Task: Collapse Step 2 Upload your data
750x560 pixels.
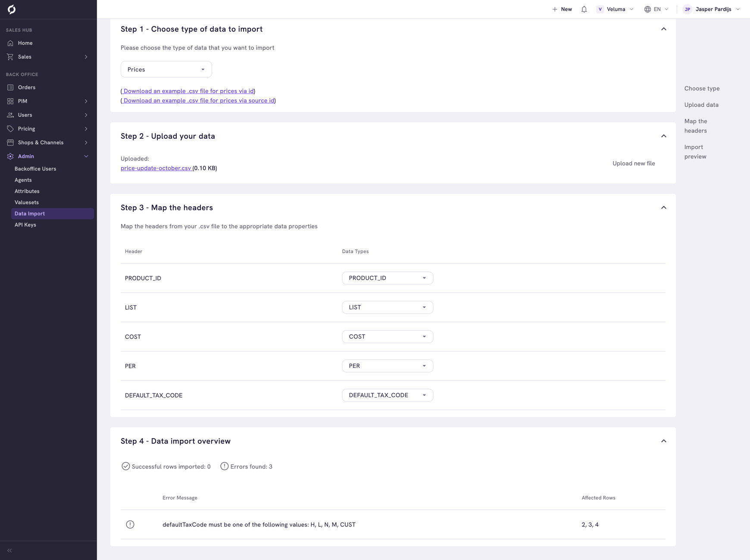Action: pyautogui.click(x=664, y=136)
